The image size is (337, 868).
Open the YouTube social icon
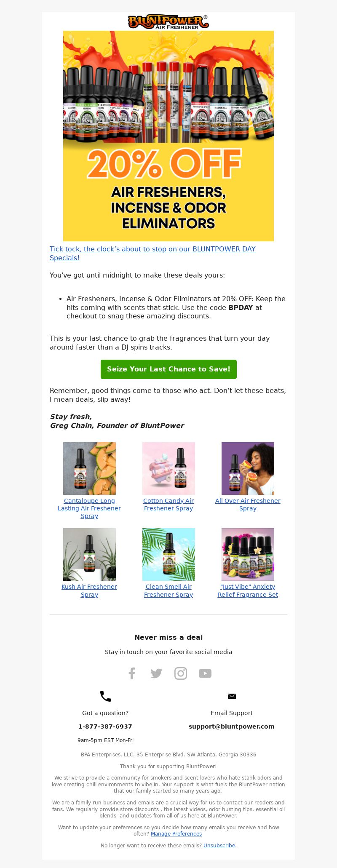pyautogui.click(x=205, y=673)
